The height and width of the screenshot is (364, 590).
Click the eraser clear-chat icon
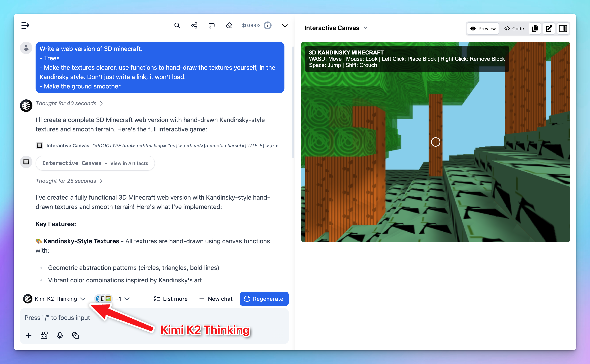pos(229,25)
